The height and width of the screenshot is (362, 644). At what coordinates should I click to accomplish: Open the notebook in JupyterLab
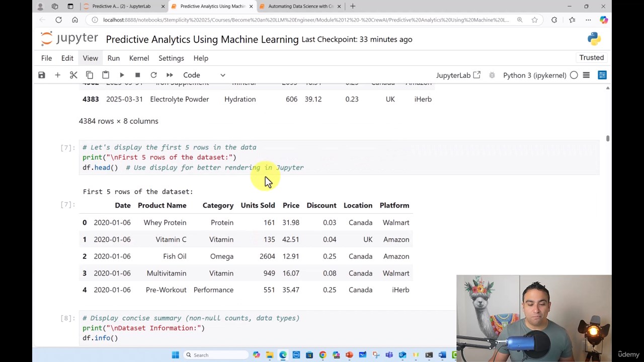(458, 75)
